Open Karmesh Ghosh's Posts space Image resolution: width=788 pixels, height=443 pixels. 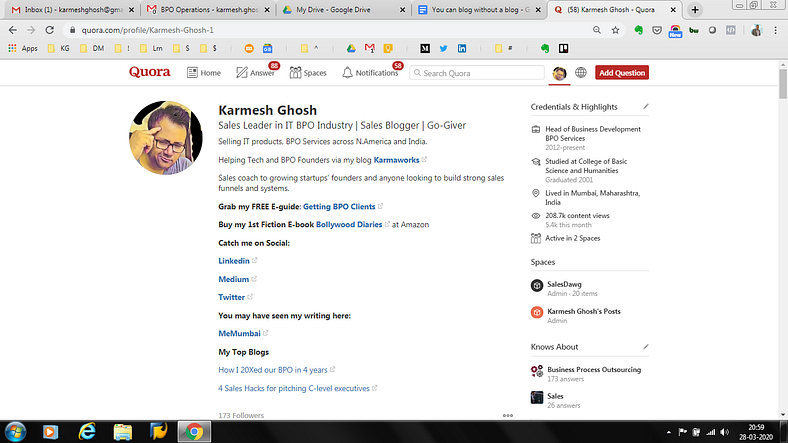584,311
